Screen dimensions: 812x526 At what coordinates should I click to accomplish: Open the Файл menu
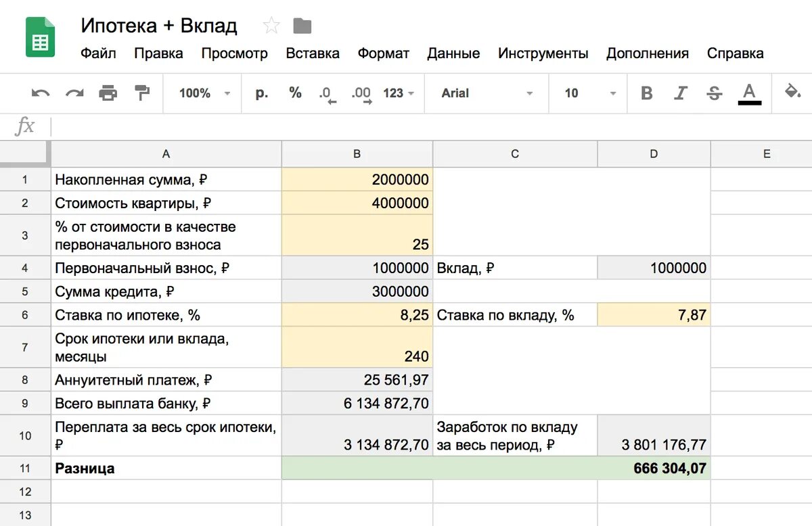98,53
